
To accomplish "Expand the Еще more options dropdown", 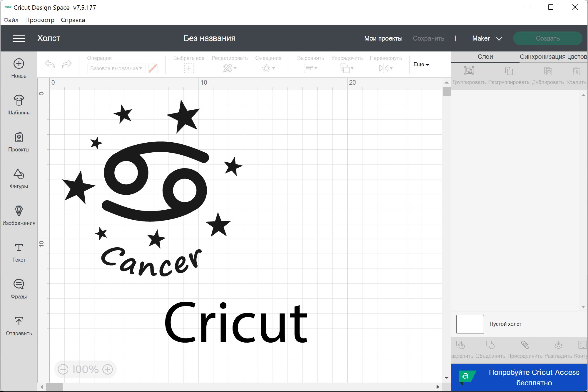I will coord(421,64).
